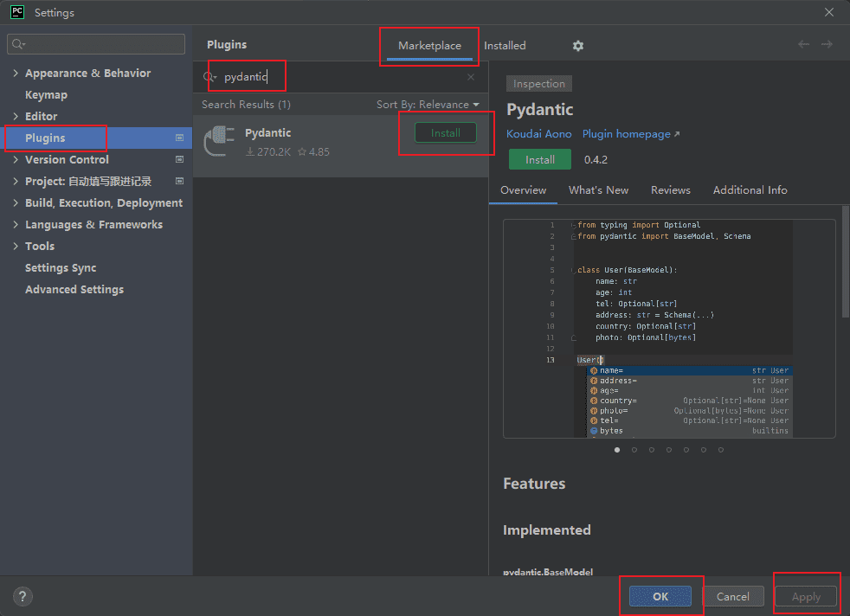Click project-level icon next to Version Control

pos(179,160)
